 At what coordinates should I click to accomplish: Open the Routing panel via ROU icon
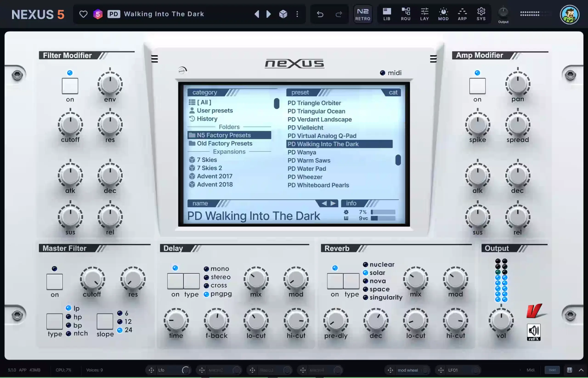coord(406,14)
